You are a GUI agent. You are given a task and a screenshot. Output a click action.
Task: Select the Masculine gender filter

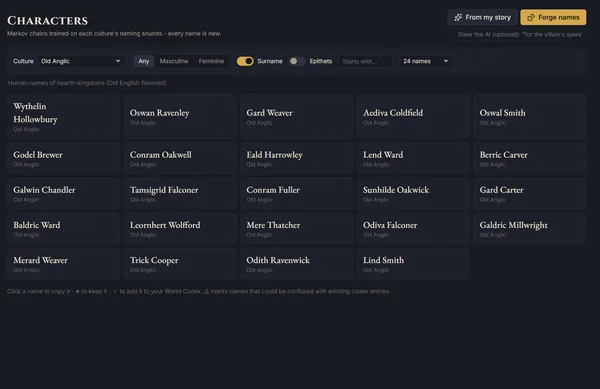tap(174, 61)
